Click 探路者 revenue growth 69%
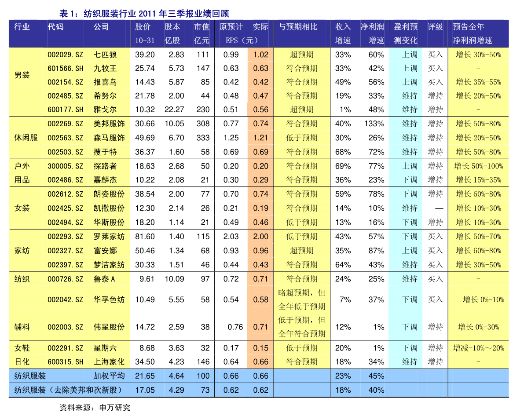 [x=343, y=166]
